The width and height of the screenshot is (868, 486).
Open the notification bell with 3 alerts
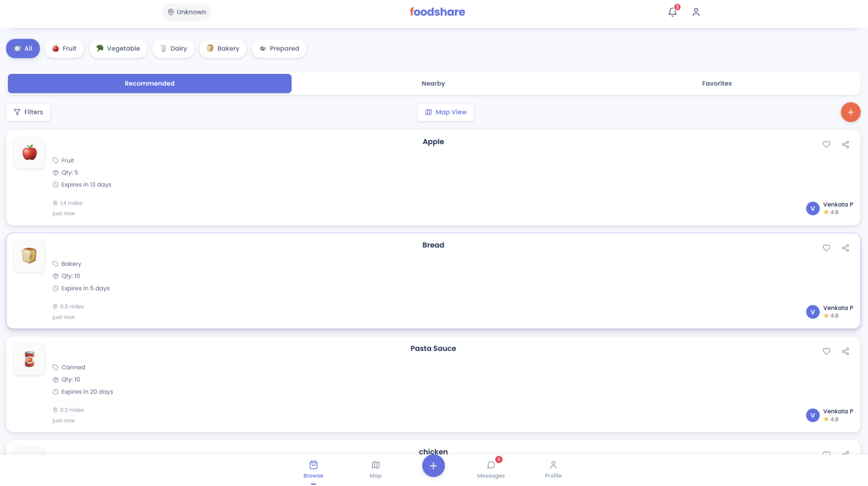click(x=672, y=12)
